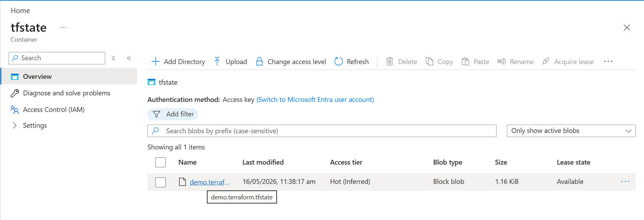Click the 16/05/2026, 11:38:17 am cell

click(x=279, y=181)
